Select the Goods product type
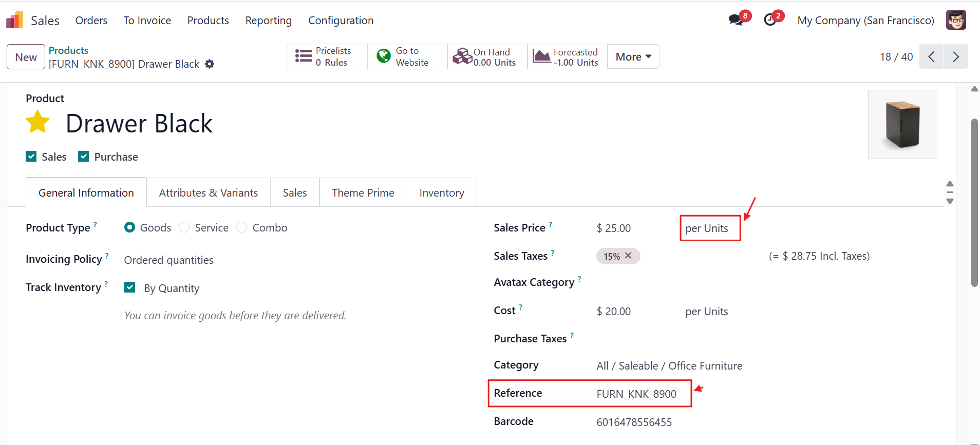The height and width of the screenshot is (445, 980). click(x=130, y=227)
